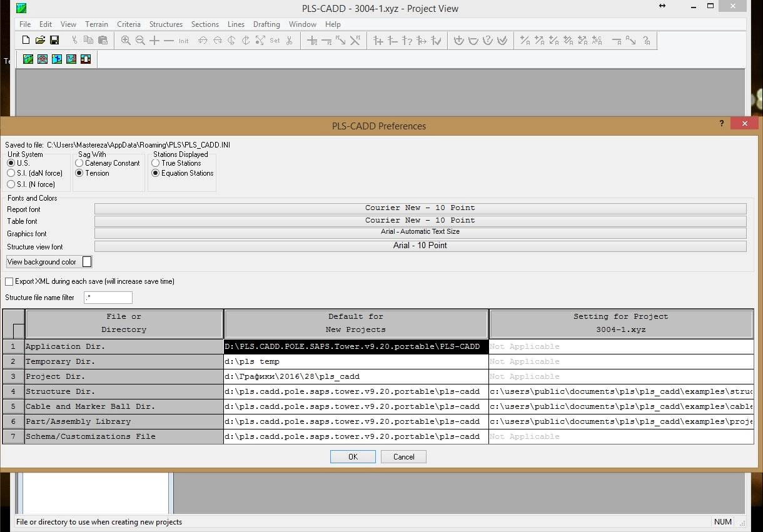The width and height of the screenshot is (763, 532).
Task: Click the ABC annotation text icon
Action: [597, 41]
